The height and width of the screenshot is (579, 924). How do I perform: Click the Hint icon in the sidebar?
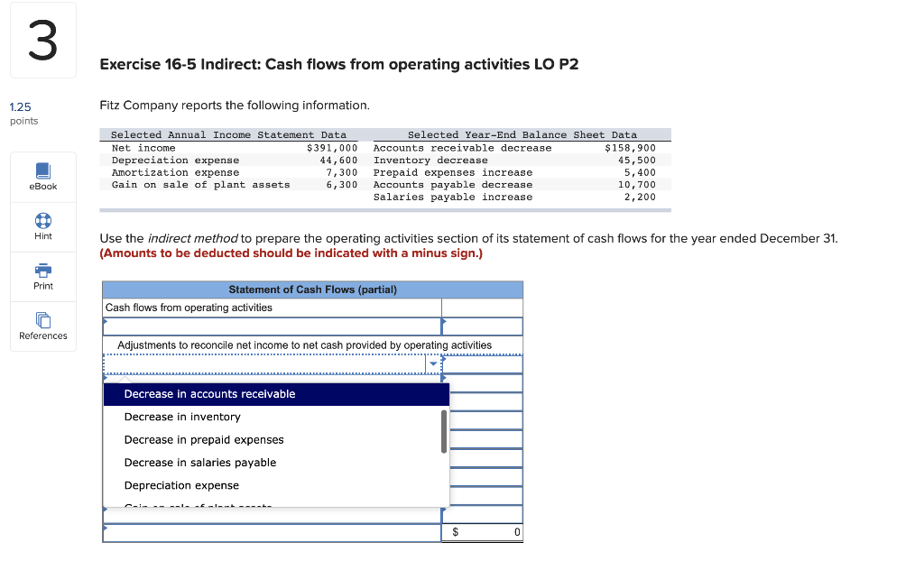click(42, 223)
